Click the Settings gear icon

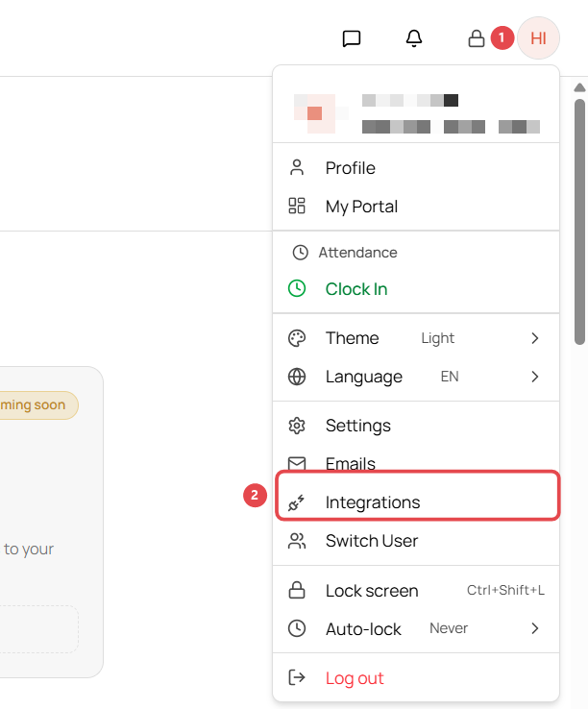297,425
